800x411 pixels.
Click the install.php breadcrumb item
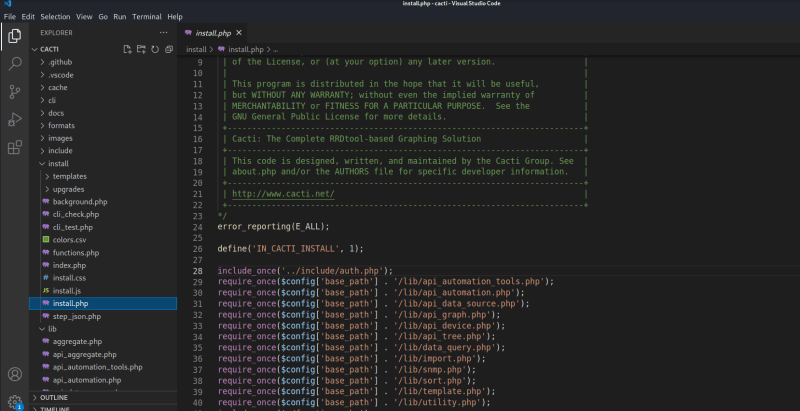pos(245,49)
